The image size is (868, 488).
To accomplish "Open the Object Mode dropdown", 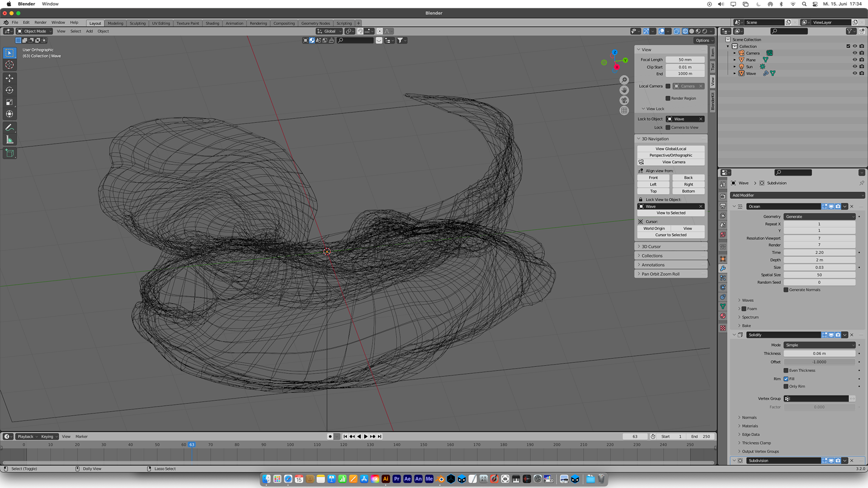I will coord(34,31).
